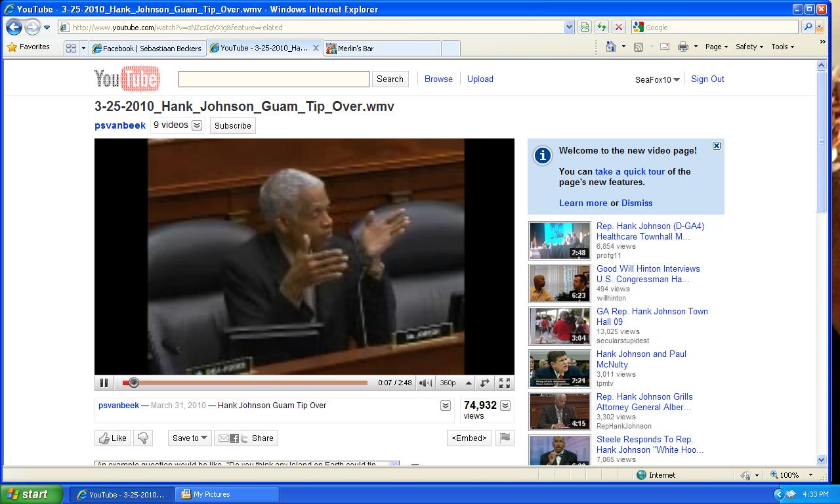840x504 pixels.
Task: Open the Grills Attorney General video thumbnail
Action: pos(560,411)
